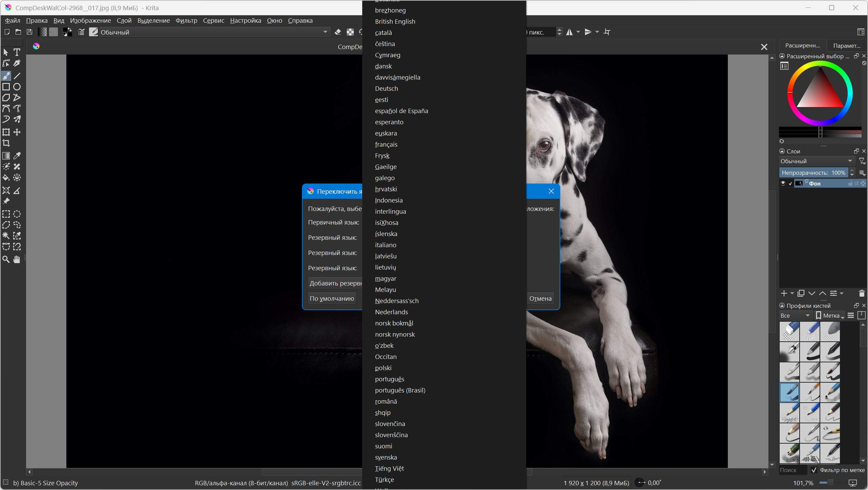
Task: Toggle Фильтр по метке checkbox
Action: click(814, 470)
